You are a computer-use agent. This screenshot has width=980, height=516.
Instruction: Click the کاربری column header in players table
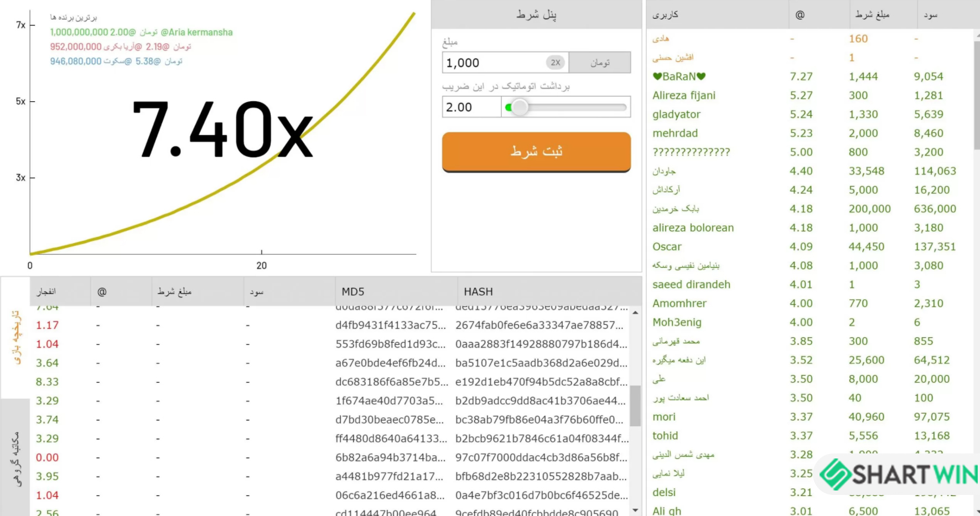[665, 14]
